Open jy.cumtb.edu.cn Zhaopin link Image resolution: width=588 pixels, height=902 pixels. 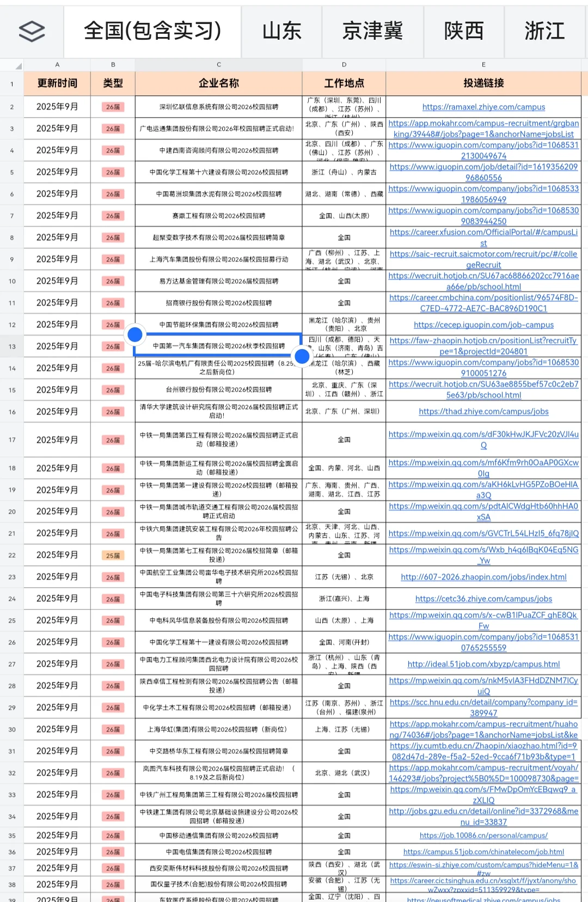pyautogui.click(x=483, y=751)
